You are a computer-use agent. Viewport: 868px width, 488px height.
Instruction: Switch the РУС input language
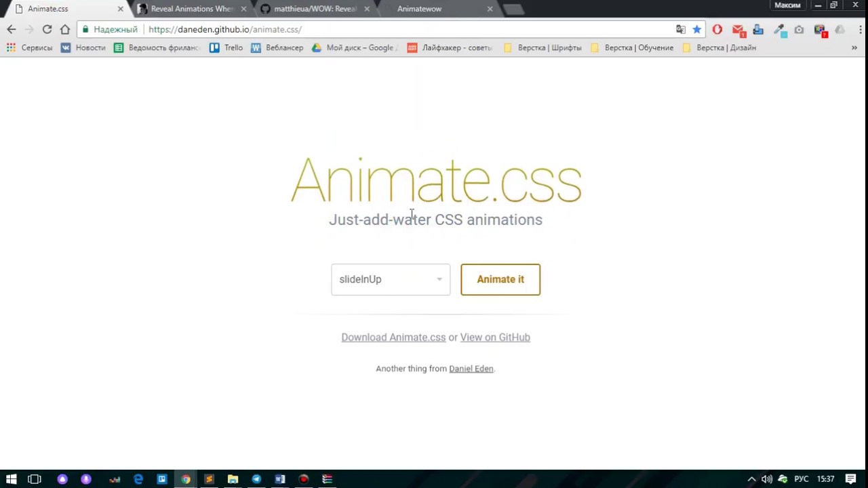click(x=801, y=479)
